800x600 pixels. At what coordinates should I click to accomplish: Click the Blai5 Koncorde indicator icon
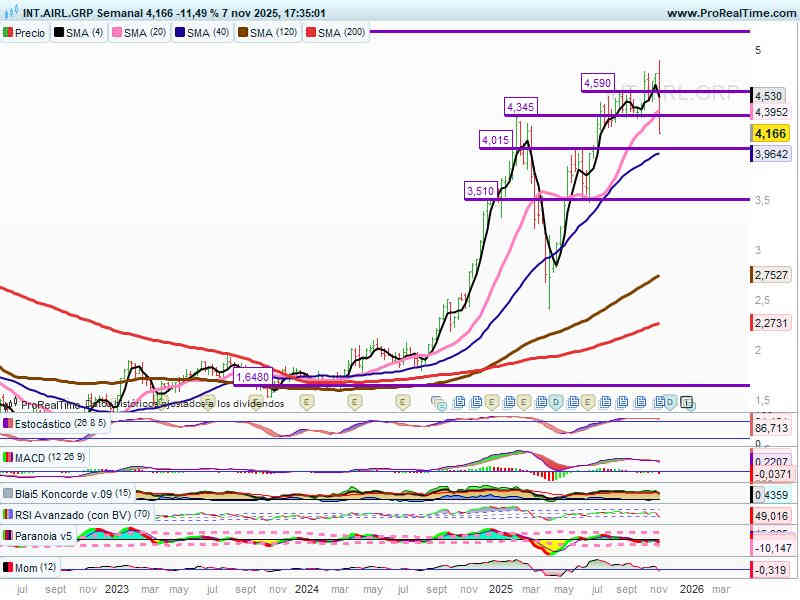click(8, 493)
